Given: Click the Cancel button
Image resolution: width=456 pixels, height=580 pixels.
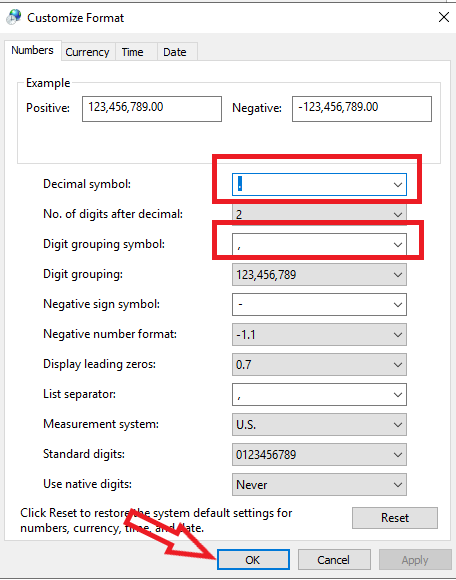Looking at the screenshot, I should (x=334, y=560).
